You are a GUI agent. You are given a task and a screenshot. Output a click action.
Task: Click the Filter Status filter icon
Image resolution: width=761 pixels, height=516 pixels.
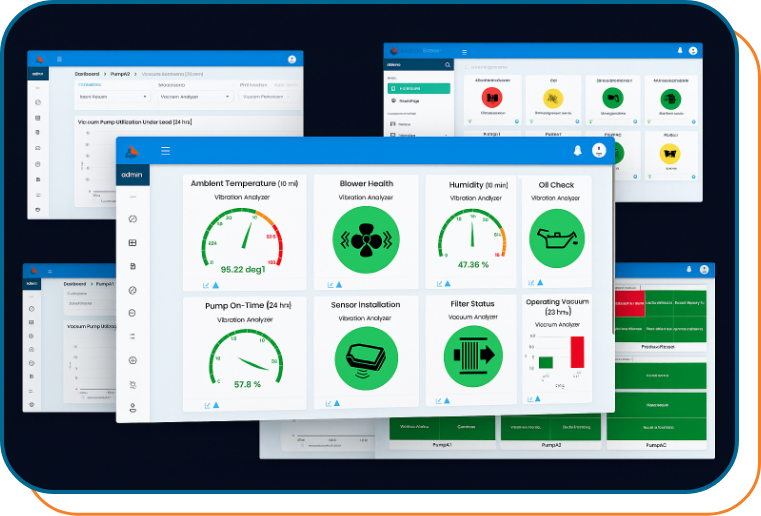(x=473, y=356)
